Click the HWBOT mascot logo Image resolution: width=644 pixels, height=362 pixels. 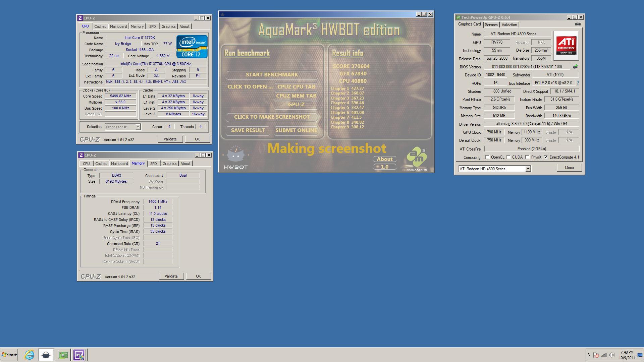click(235, 158)
